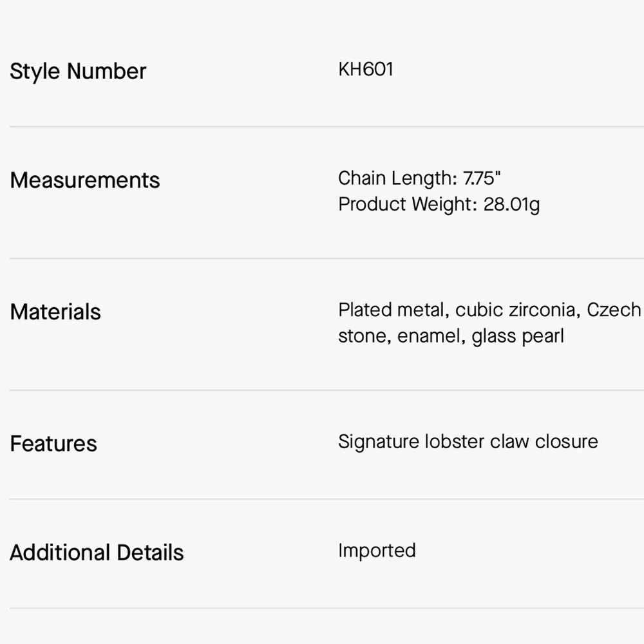
Task: Click the word 'closure' in Features
Action: (566, 442)
